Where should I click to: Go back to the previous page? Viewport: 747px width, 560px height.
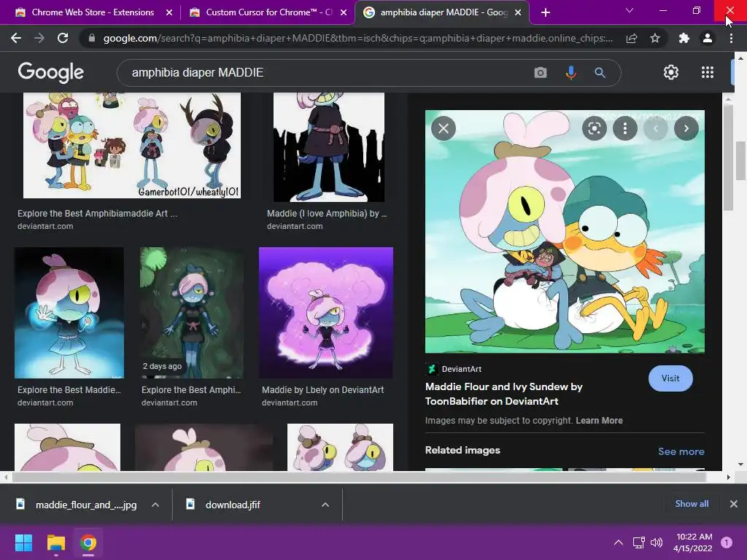click(x=16, y=38)
